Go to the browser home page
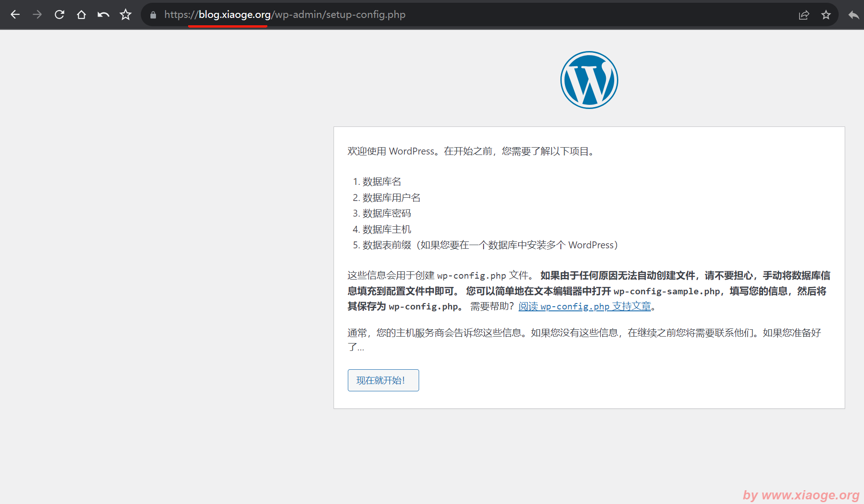Image resolution: width=864 pixels, height=504 pixels. 81,15
